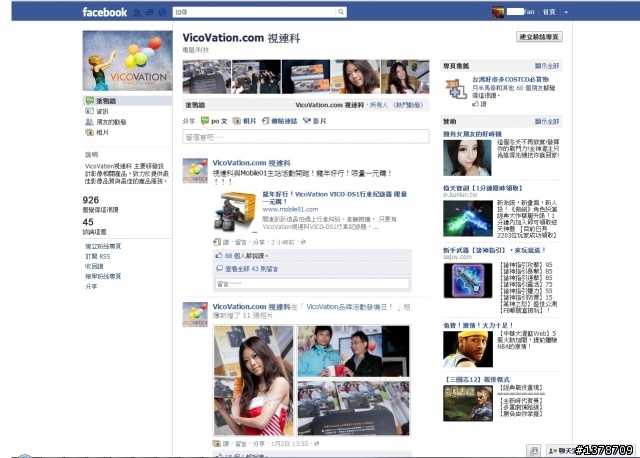640x458 pixels.
Task: Open the VicoVation brand event album link
Action: click(x=349, y=307)
